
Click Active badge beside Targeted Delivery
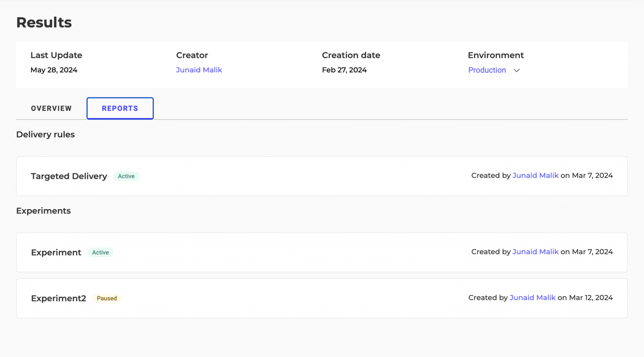126,176
